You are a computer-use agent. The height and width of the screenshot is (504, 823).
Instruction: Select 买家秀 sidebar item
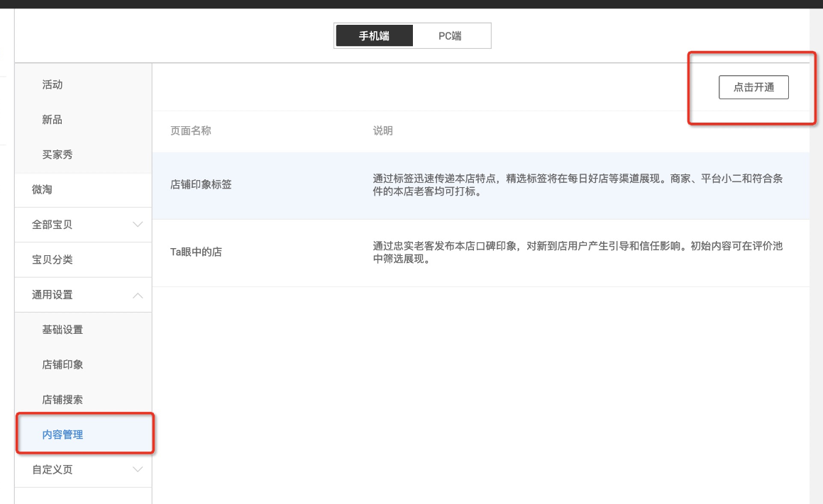click(57, 155)
